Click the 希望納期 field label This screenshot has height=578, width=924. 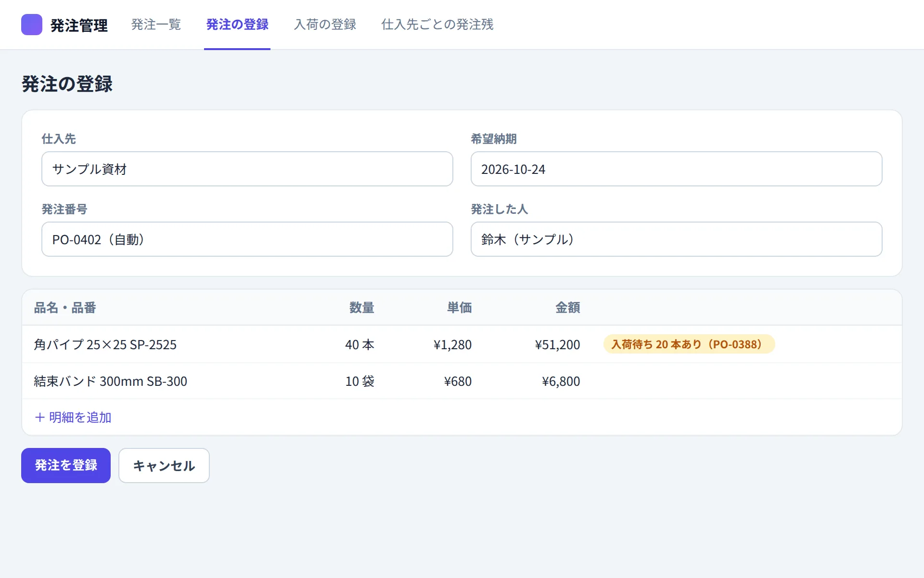(494, 139)
